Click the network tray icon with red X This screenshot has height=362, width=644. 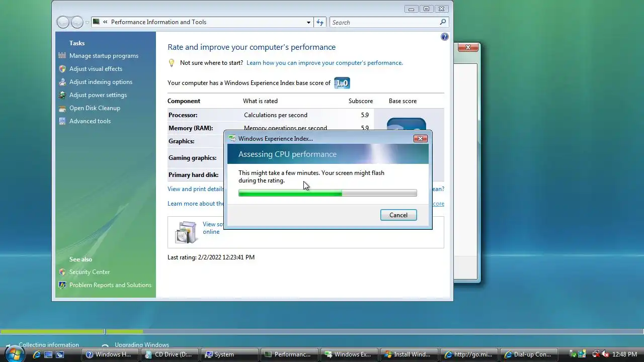coord(595,354)
